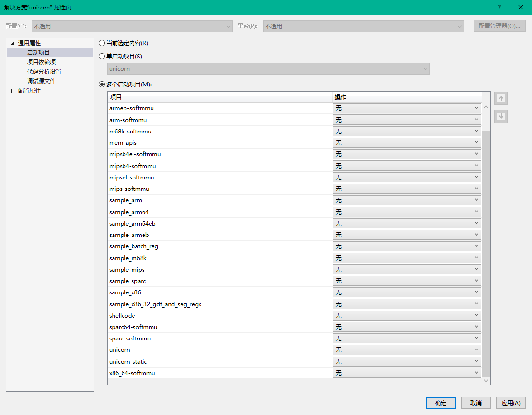The image size is (532, 415).
Task: Choose the 多个启动项目 radio option
Action: pos(102,85)
